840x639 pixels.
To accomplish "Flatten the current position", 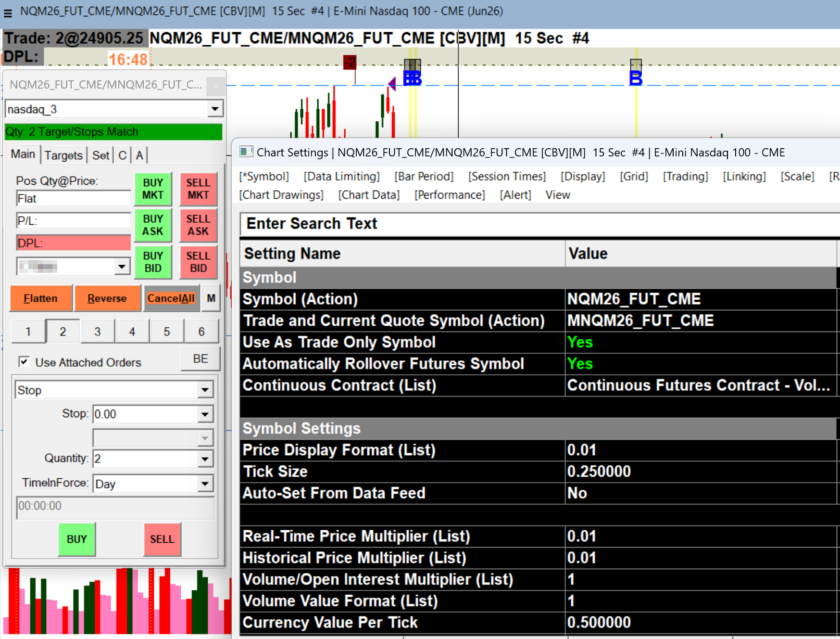I will coord(41,298).
